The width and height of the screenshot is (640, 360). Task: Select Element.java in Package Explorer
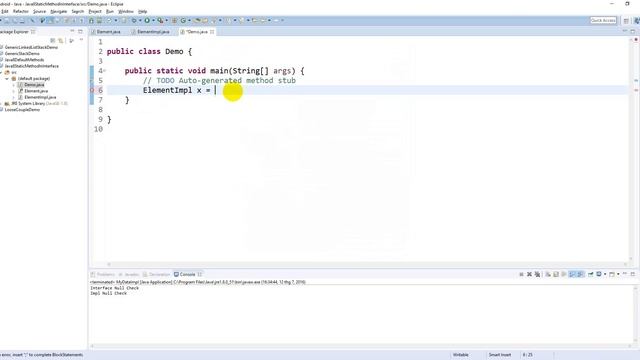36,91
